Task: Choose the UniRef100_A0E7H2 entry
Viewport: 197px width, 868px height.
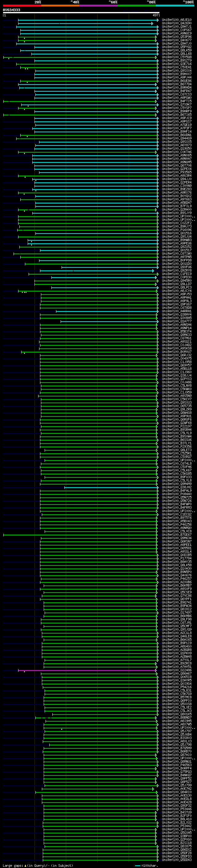Action: point(177,789)
